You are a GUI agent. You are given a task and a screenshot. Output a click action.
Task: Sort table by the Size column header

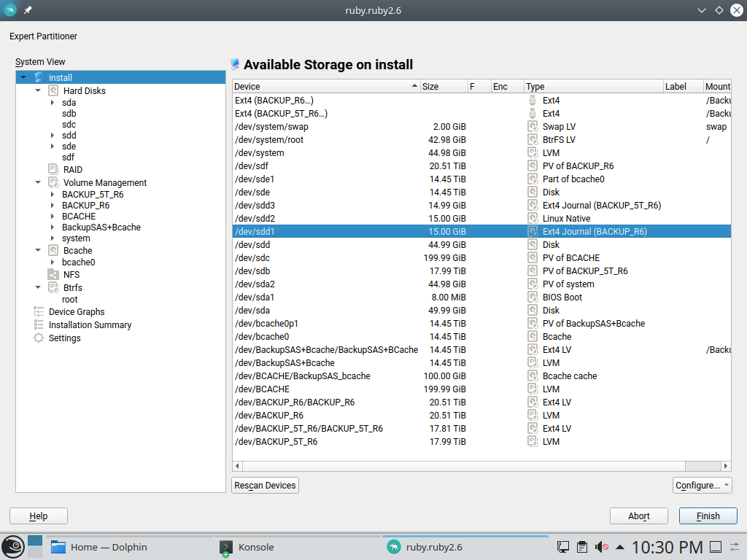444,86
